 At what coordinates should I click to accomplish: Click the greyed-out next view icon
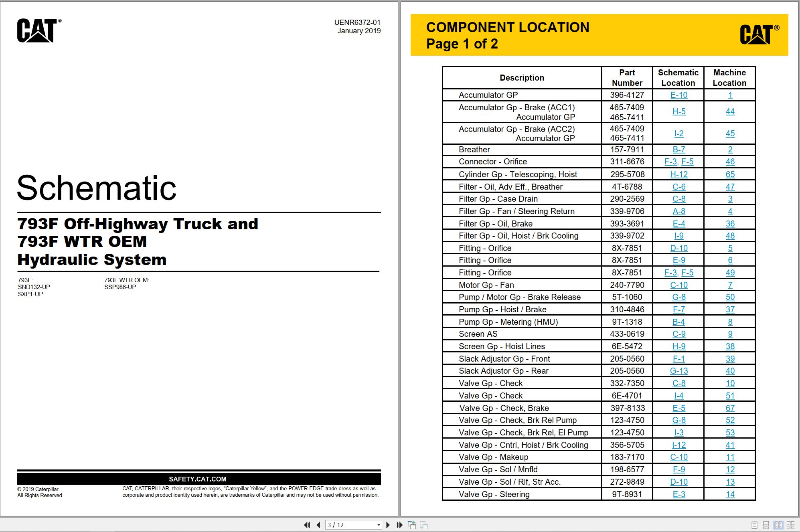424,525
